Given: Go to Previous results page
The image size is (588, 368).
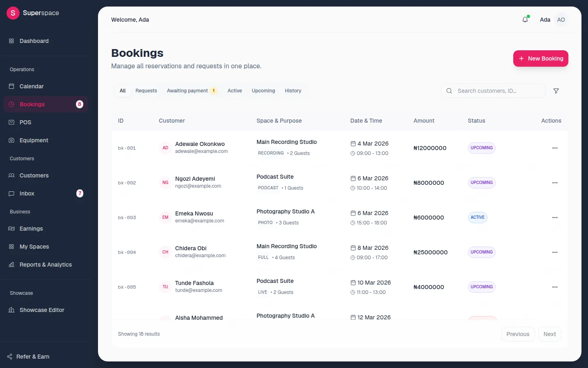Looking at the screenshot, I should pyautogui.click(x=518, y=334).
